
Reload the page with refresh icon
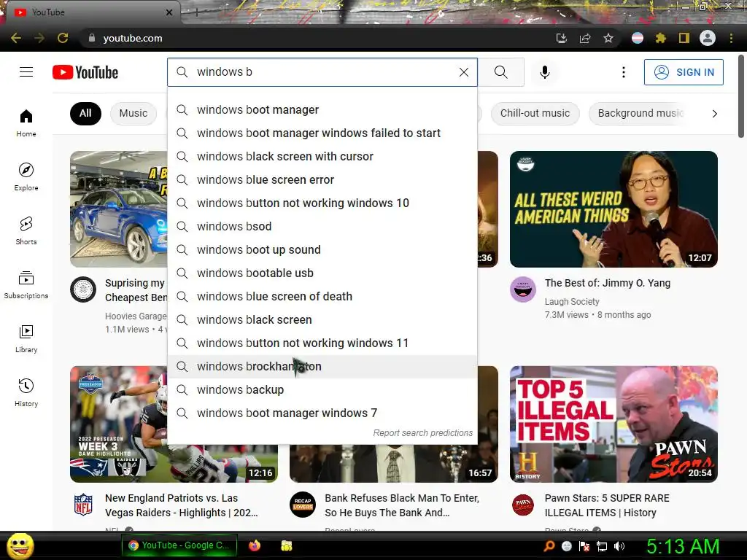(63, 38)
